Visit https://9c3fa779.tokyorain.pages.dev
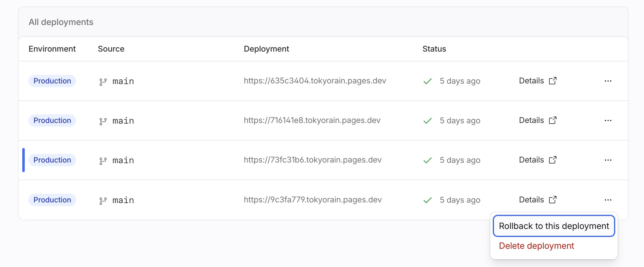This screenshot has height=267, width=644. pyautogui.click(x=313, y=200)
